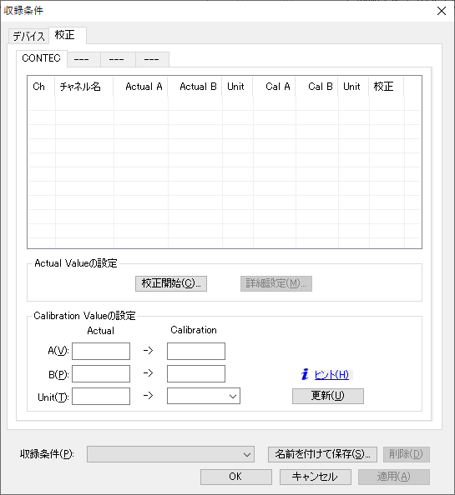Click the Actual A column header
This screenshot has height=495, width=455.
tap(141, 87)
